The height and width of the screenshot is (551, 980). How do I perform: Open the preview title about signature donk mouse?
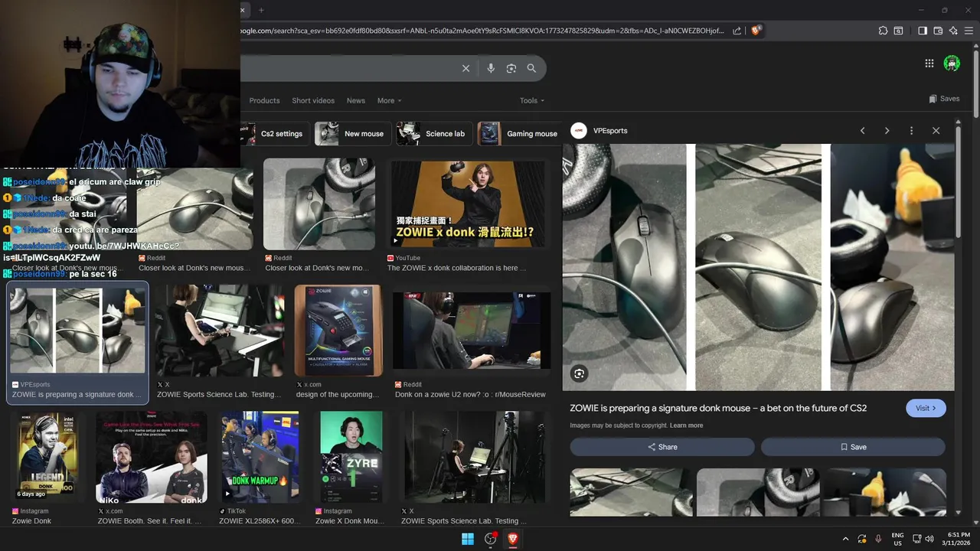(718, 408)
